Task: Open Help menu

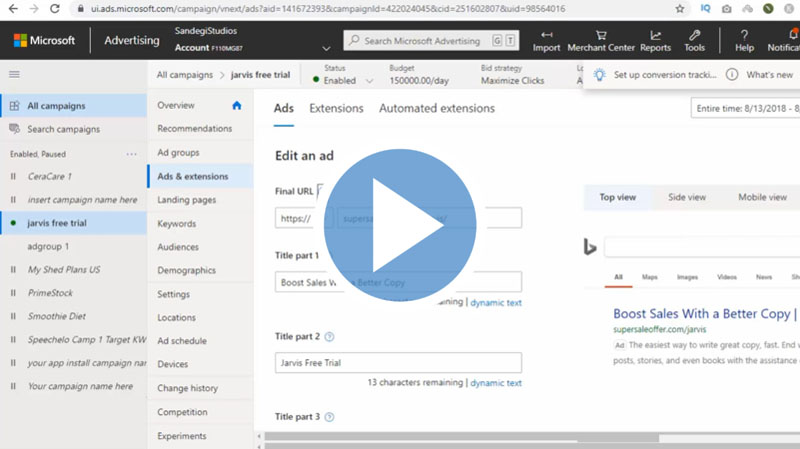Action: coord(744,41)
